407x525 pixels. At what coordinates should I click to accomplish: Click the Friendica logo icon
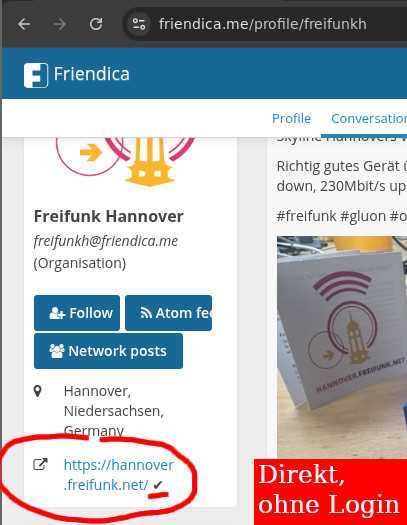pos(36,75)
